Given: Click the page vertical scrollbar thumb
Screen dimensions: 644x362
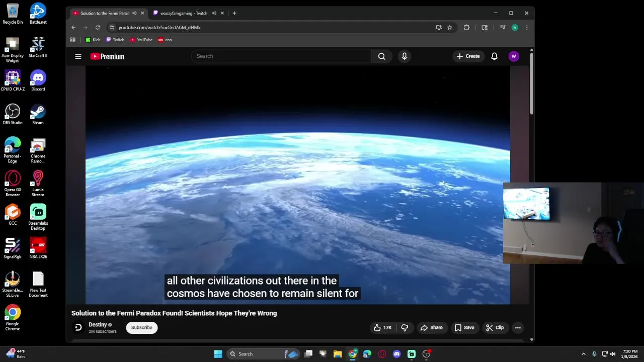Looking at the screenshot, I should [532, 82].
